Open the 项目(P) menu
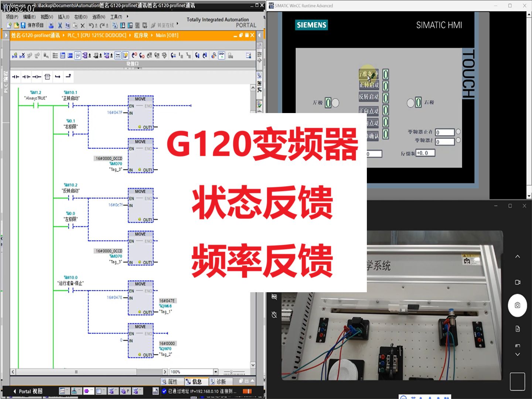 (12, 17)
